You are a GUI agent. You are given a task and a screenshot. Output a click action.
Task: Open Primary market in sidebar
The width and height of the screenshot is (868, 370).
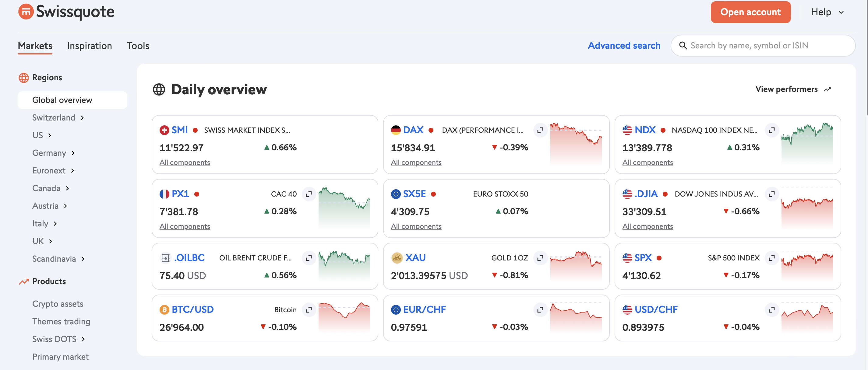click(60, 357)
